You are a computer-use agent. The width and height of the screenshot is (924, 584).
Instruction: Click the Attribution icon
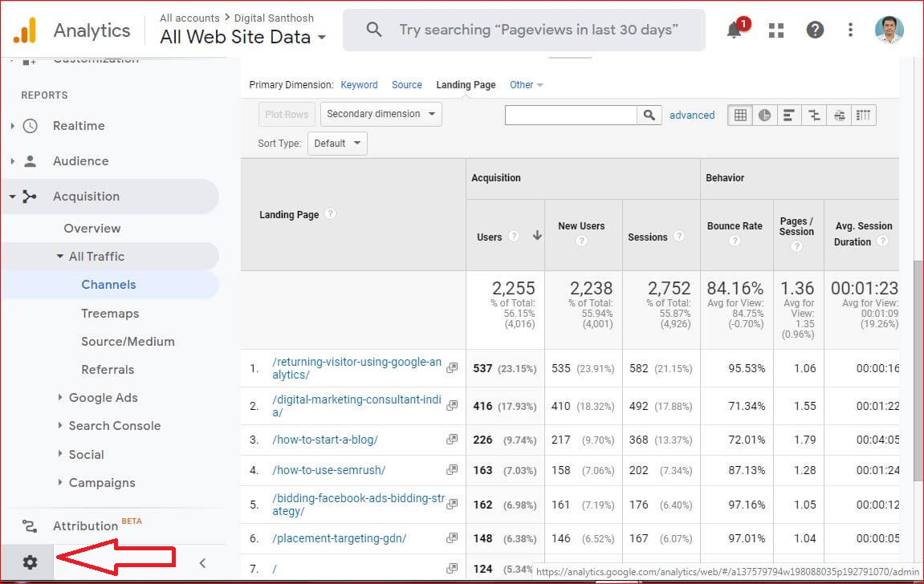point(30,525)
